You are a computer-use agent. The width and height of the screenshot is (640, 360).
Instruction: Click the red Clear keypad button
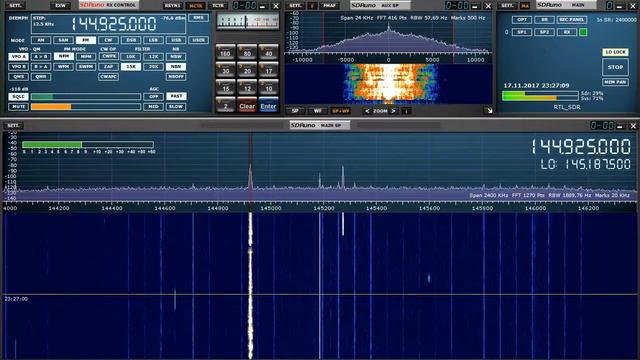247,105
